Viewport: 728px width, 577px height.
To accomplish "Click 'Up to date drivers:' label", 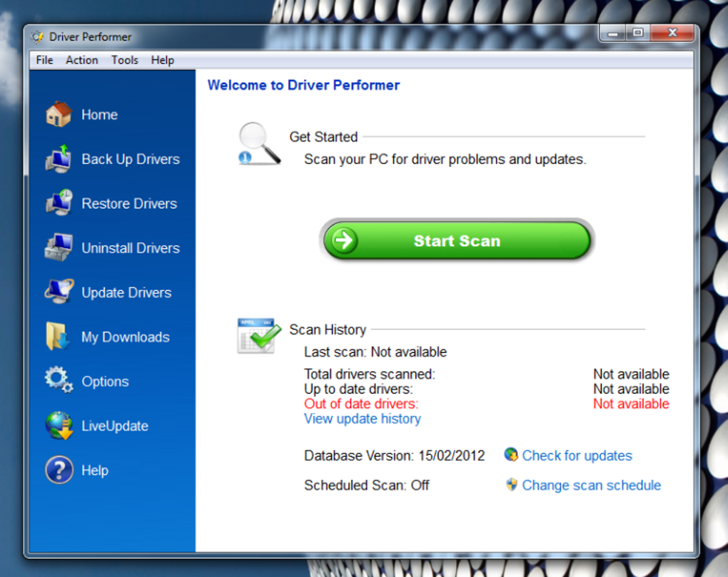I will click(x=358, y=389).
